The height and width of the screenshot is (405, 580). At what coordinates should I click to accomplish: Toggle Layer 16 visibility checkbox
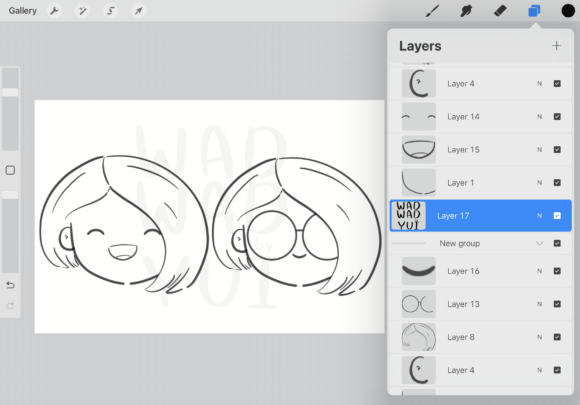point(557,271)
